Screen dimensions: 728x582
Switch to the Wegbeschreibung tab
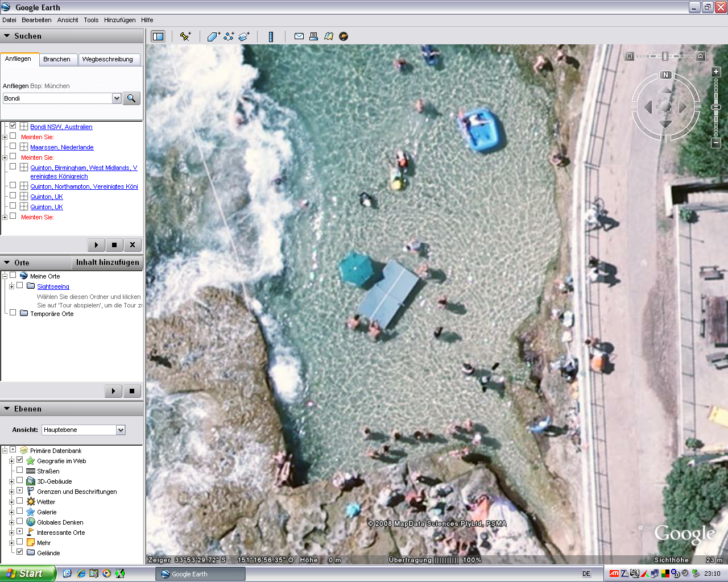[107, 59]
